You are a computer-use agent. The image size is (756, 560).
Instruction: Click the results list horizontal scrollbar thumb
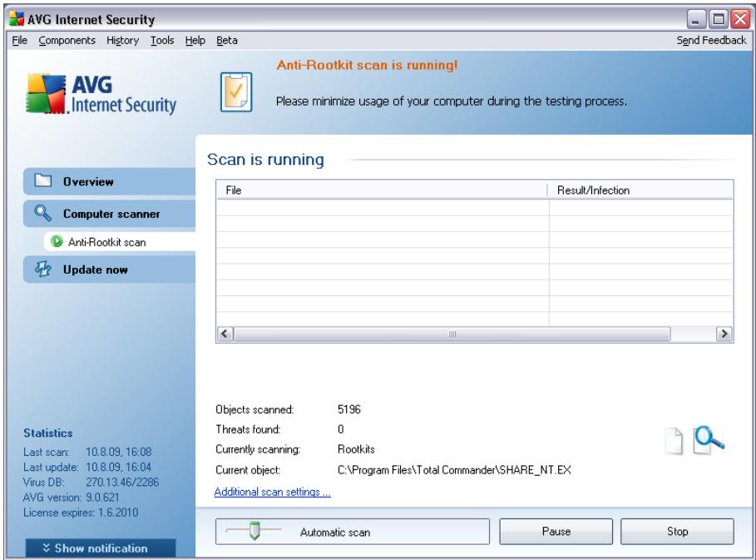click(452, 334)
